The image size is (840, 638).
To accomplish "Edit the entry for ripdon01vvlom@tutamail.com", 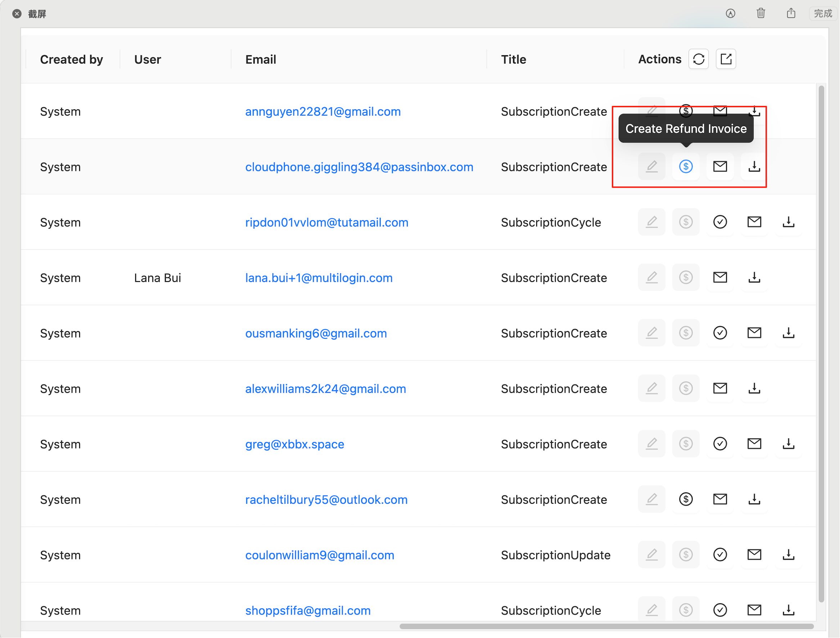I will click(x=652, y=222).
